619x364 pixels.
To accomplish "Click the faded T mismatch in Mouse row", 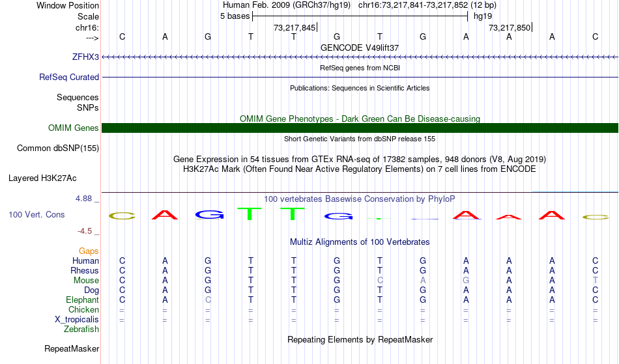I will click(596, 281).
